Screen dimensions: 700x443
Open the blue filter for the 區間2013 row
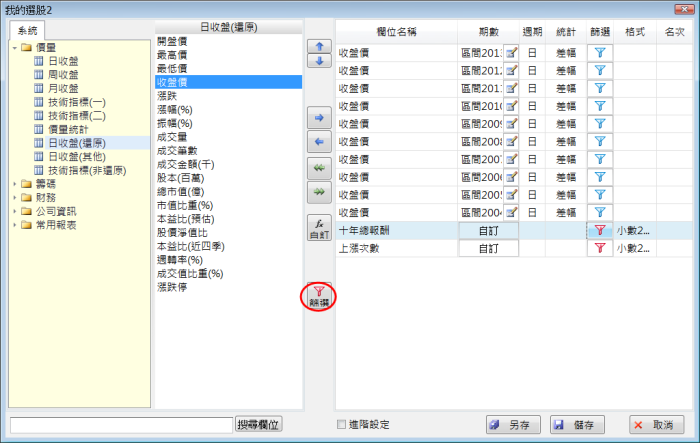[x=600, y=53]
